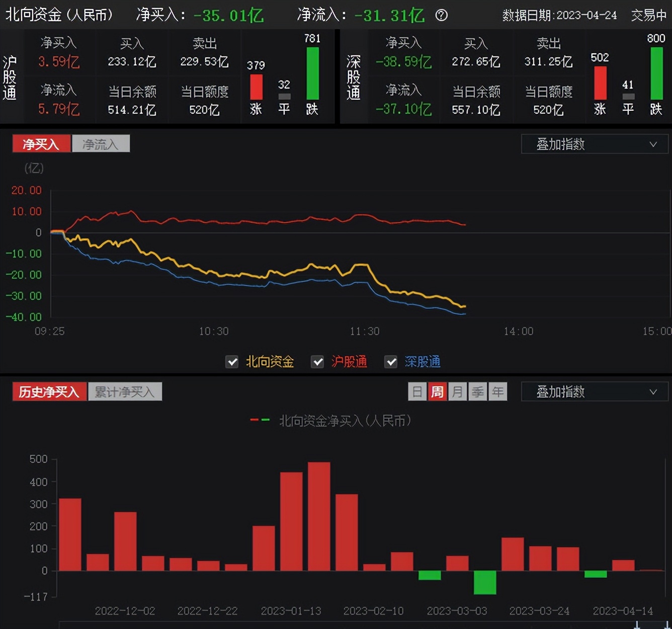Select the 净买入 tab
This screenshot has height=629, width=672.
tap(41, 143)
